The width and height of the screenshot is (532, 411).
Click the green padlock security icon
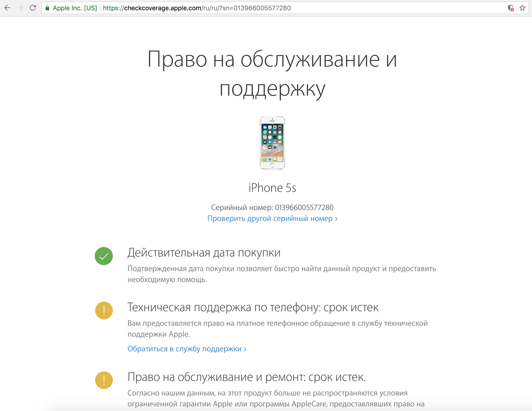tap(47, 8)
